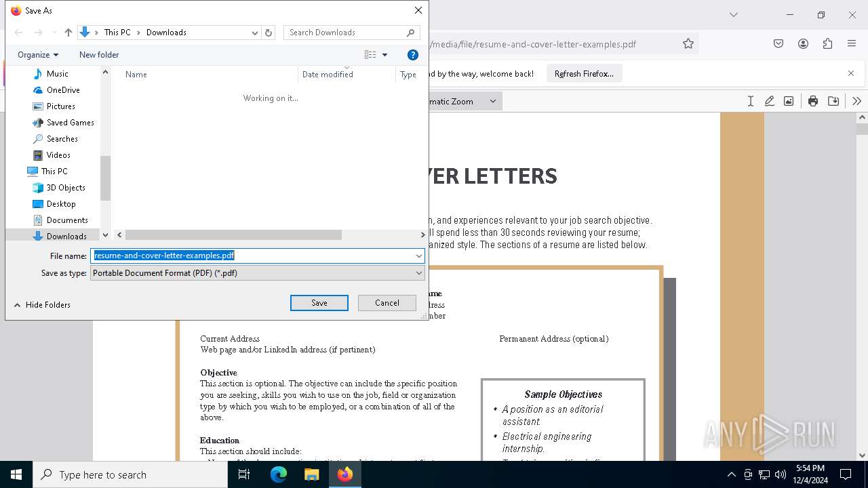868x488 pixels.
Task: Open Firefox extensions puzzle icon
Action: 827,44
